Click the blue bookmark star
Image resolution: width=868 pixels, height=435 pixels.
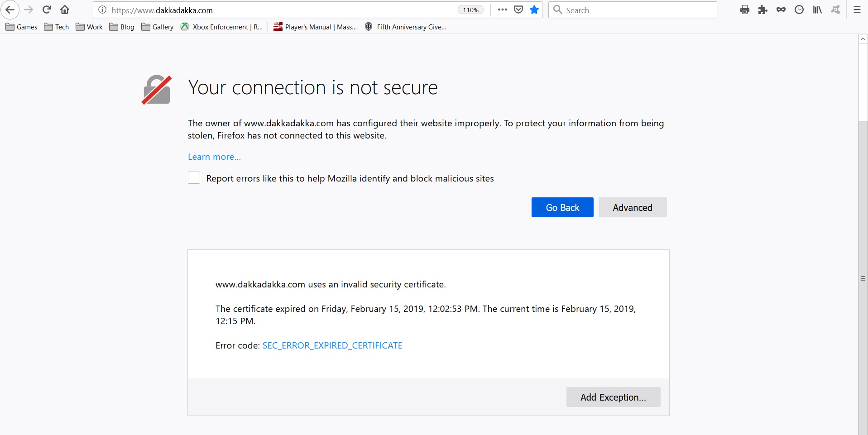(534, 10)
